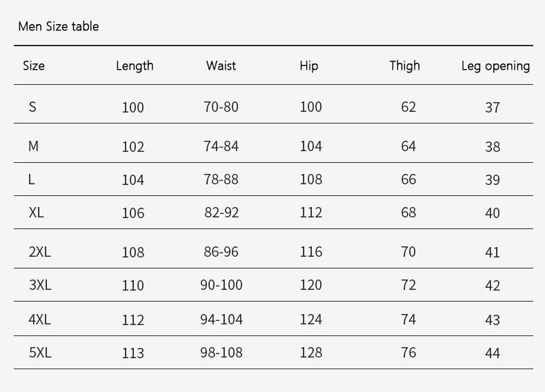
Task: Select the S size row label
Action: (32, 107)
